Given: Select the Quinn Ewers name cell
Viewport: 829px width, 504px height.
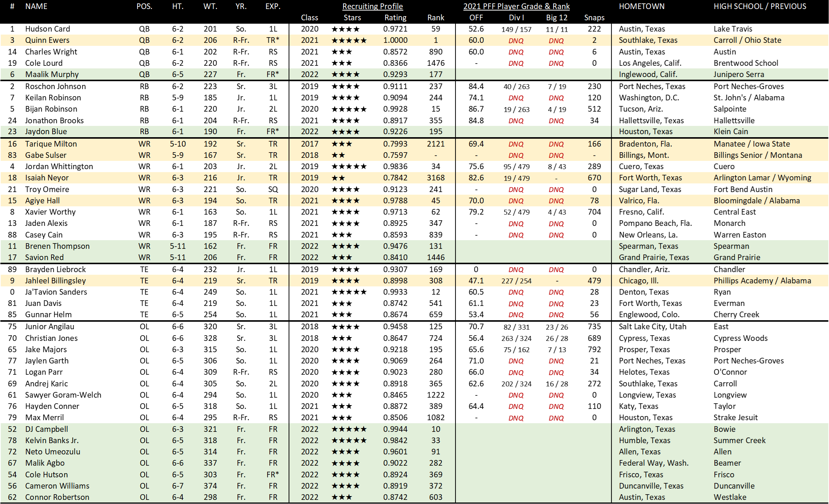Looking at the screenshot, I should tap(47, 40).
